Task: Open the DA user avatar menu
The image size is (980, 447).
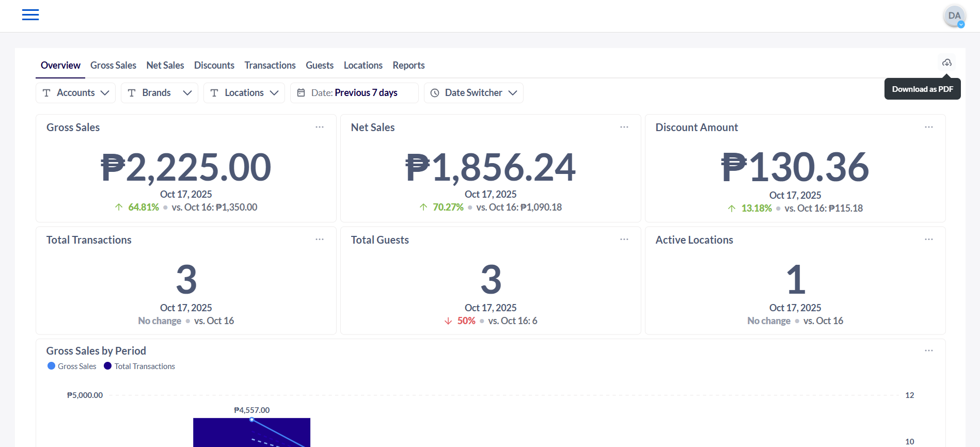Action: pos(954,17)
